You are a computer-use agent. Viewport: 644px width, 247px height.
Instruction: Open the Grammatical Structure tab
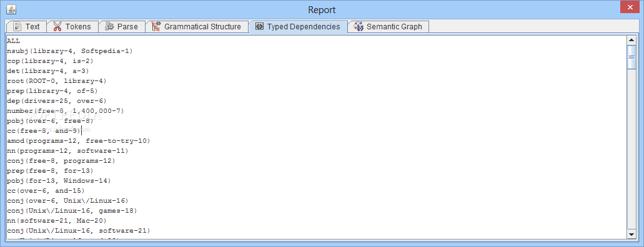[x=197, y=27]
